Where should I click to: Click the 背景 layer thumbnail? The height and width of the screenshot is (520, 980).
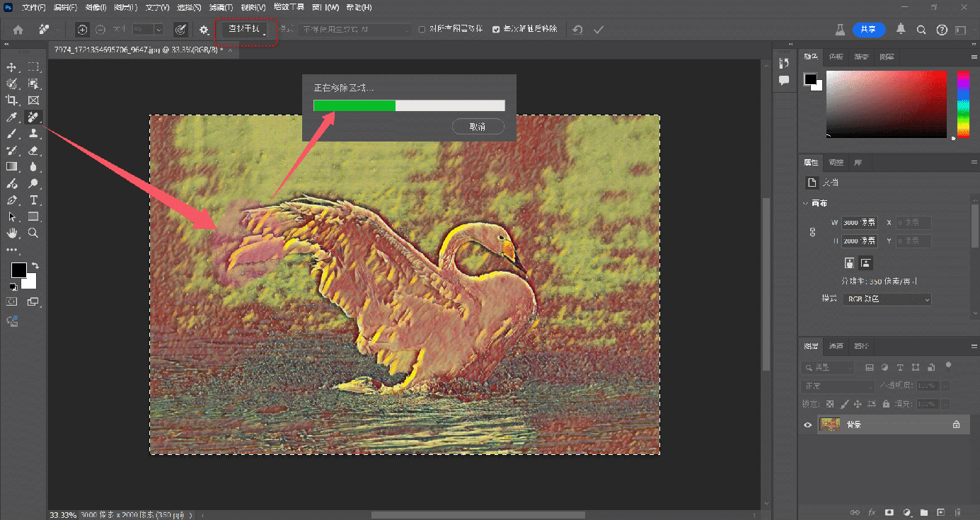(x=830, y=424)
